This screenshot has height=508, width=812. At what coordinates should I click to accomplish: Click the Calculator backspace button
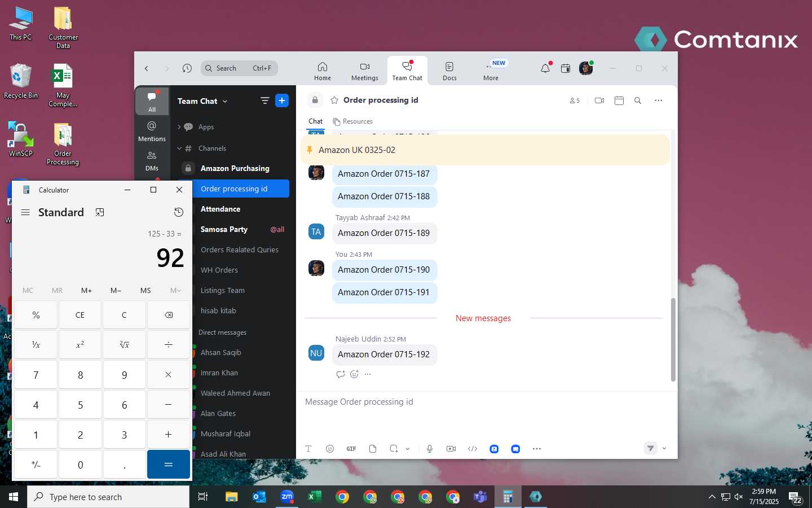(x=169, y=315)
